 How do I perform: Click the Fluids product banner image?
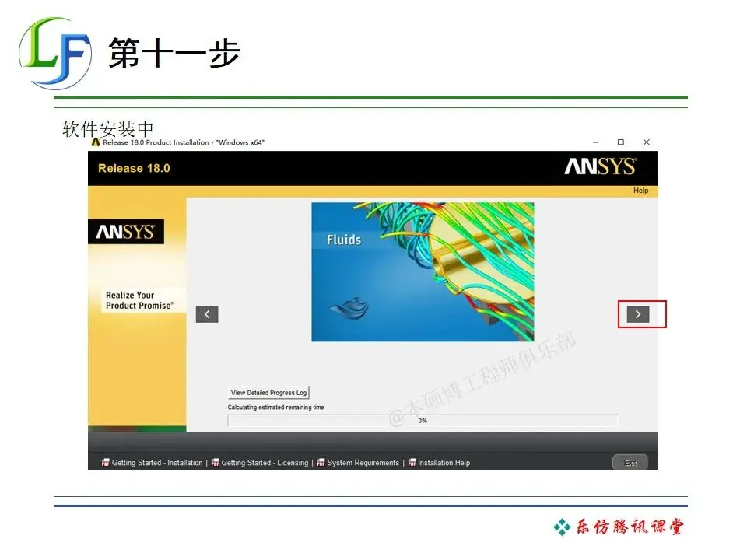point(423,272)
